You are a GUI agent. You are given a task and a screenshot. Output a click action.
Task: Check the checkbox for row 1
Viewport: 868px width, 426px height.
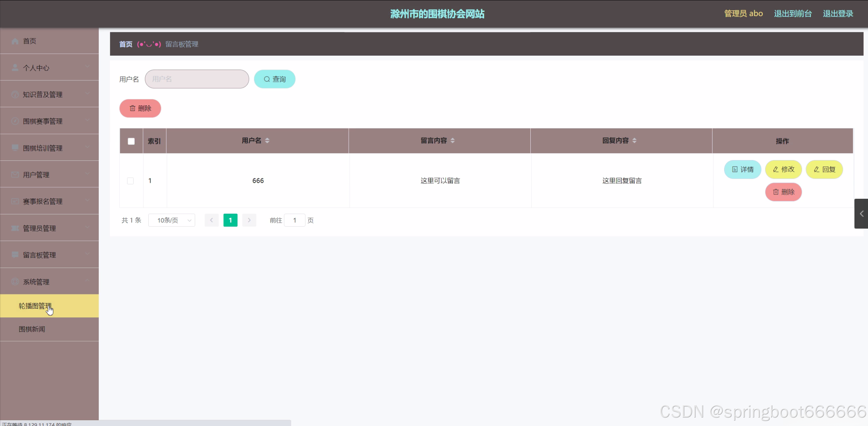pyautogui.click(x=130, y=181)
